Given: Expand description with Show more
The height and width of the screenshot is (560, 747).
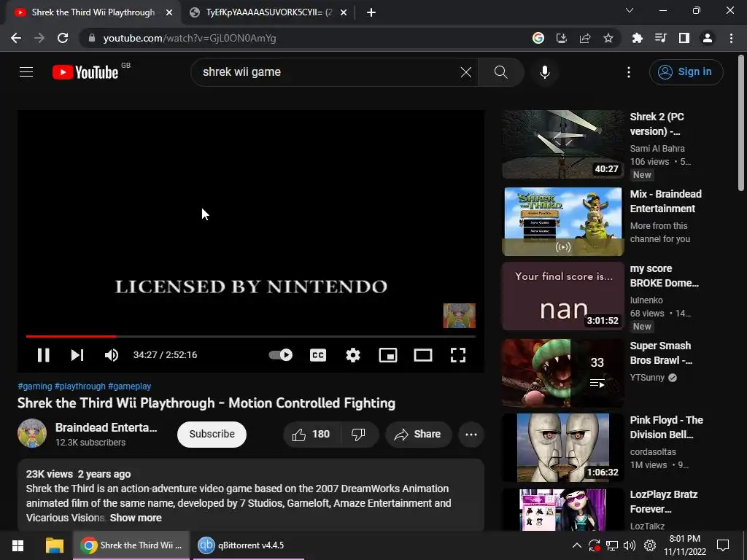Looking at the screenshot, I should click(x=136, y=518).
